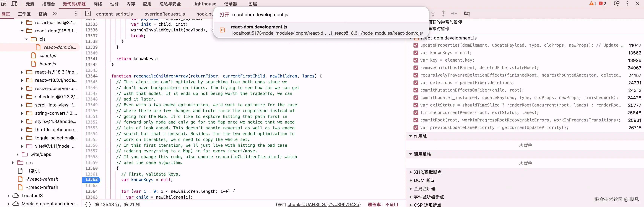Click the step out arrow icon
Image resolution: width=644 pixels, height=207 pixels.
tap(443, 13)
